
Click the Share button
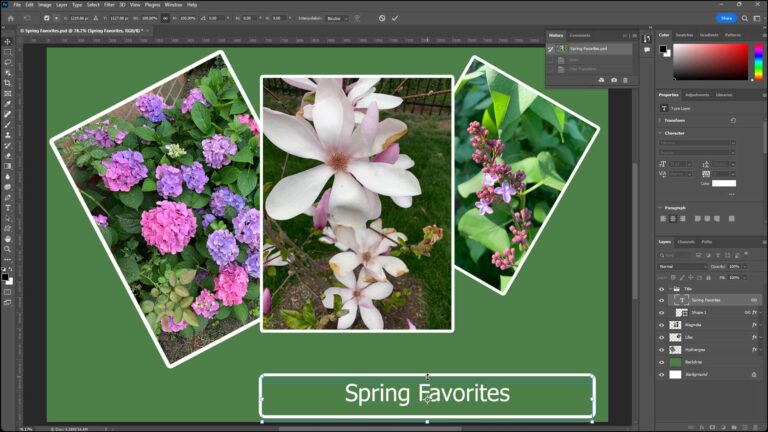[x=726, y=18]
